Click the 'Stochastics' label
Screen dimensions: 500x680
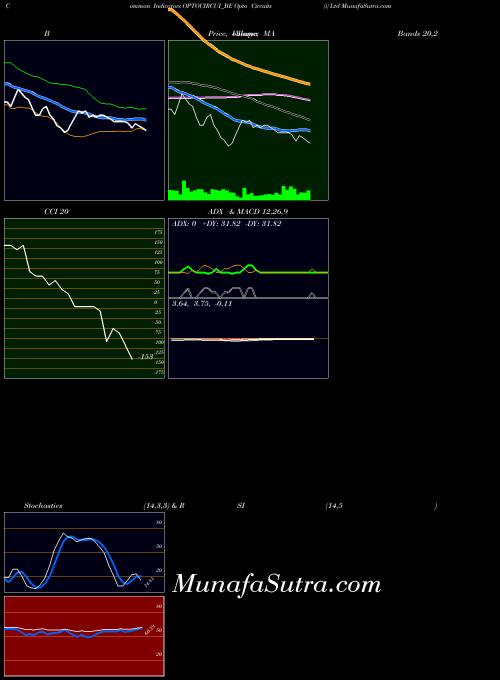tap(43, 506)
